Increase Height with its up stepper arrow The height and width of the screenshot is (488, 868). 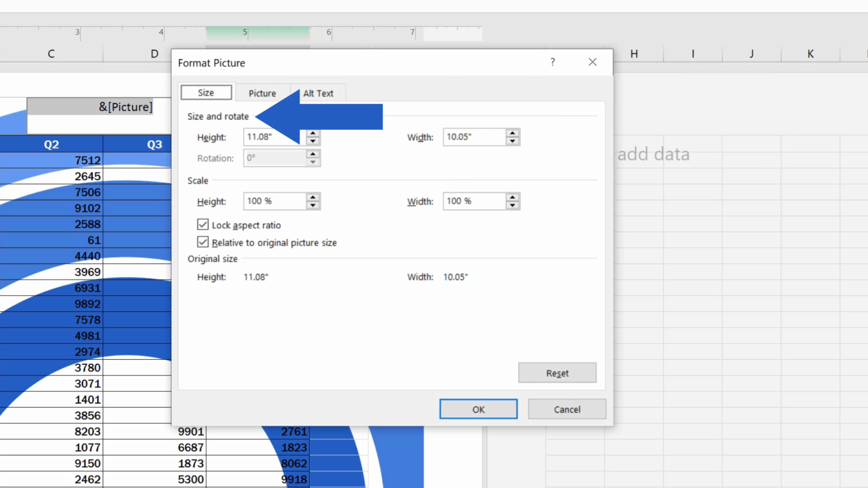coord(313,133)
